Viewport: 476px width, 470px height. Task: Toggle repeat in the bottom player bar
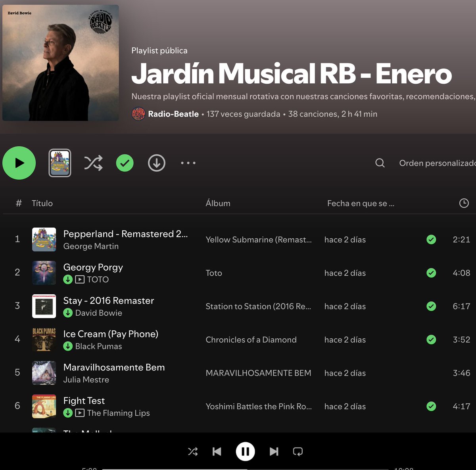click(297, 451)
